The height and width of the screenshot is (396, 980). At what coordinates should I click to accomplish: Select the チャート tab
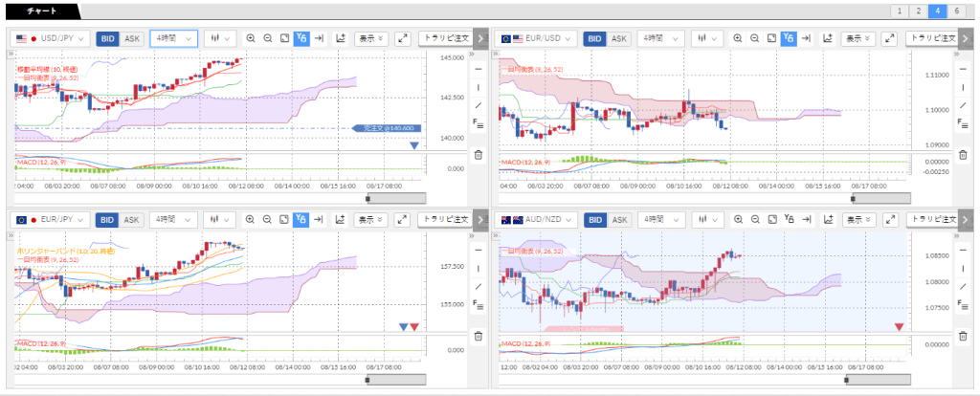coord(40,11)
